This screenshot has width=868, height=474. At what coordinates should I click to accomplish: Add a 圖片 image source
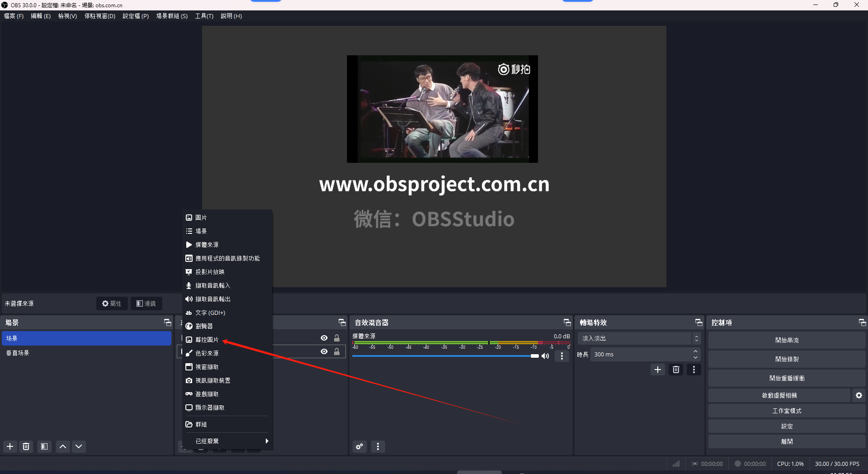[x=227, y=218]
